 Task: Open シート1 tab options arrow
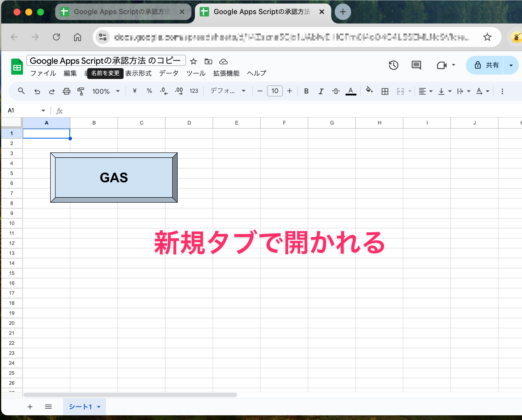[x=99, y=407]
